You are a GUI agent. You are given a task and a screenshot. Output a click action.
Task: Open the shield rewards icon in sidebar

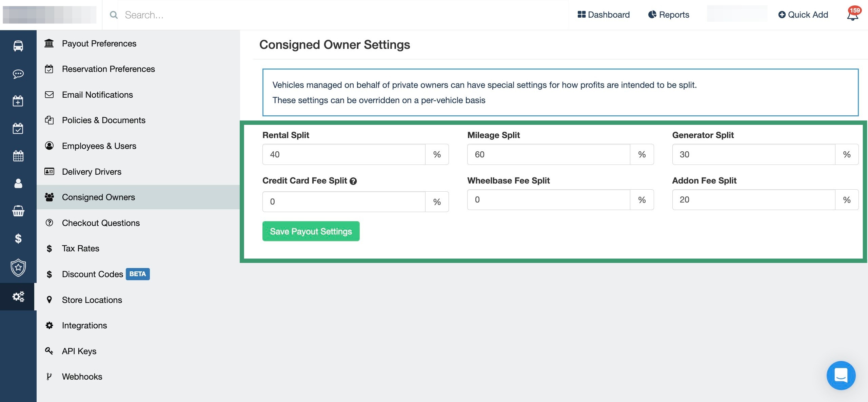pyautogui.click(x=18, y=267)
